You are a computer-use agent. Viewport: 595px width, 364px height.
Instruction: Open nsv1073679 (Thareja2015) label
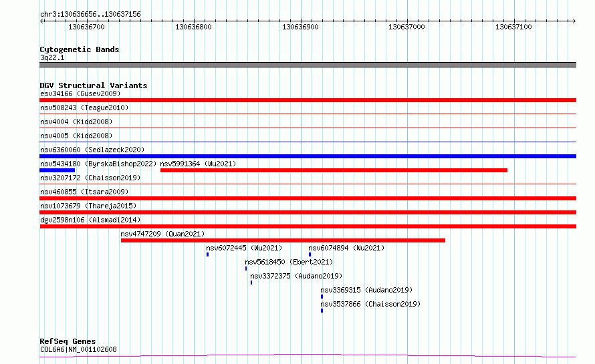coord(88,206)
